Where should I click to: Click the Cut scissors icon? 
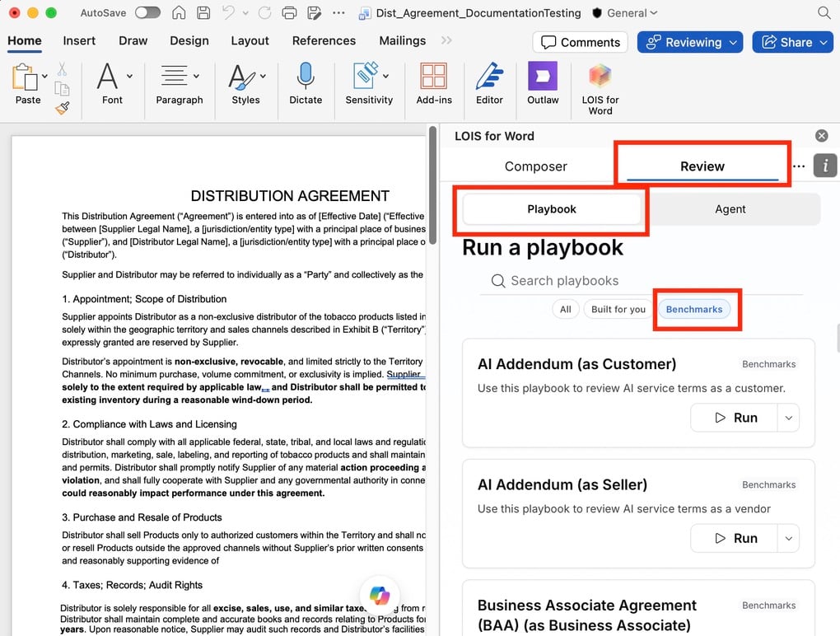click(62, 69)
